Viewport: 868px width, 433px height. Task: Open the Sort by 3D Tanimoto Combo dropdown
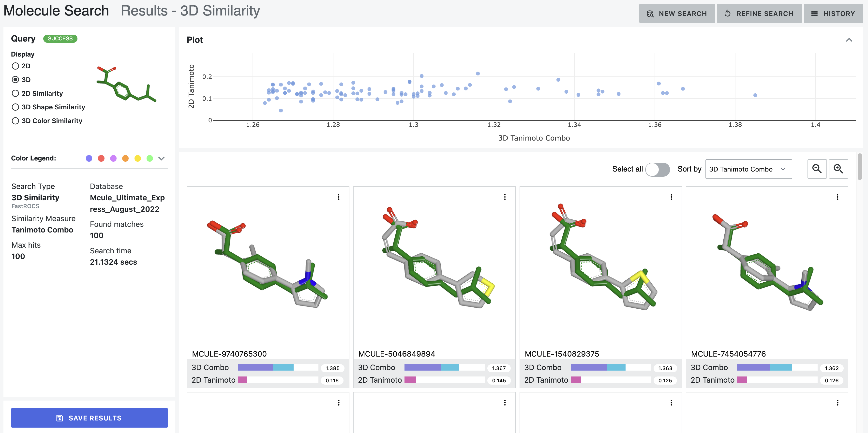coord(748,169)
